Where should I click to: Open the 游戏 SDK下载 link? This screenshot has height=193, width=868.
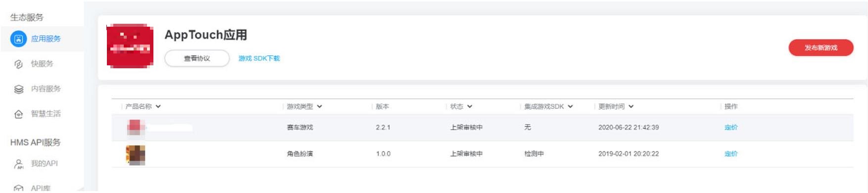[x=259, y=58]
